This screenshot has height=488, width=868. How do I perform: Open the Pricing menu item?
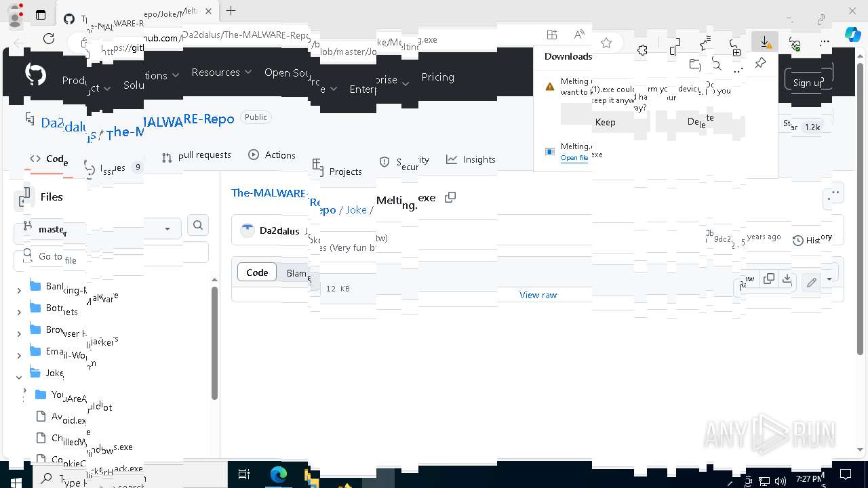(x=437, y=77)
